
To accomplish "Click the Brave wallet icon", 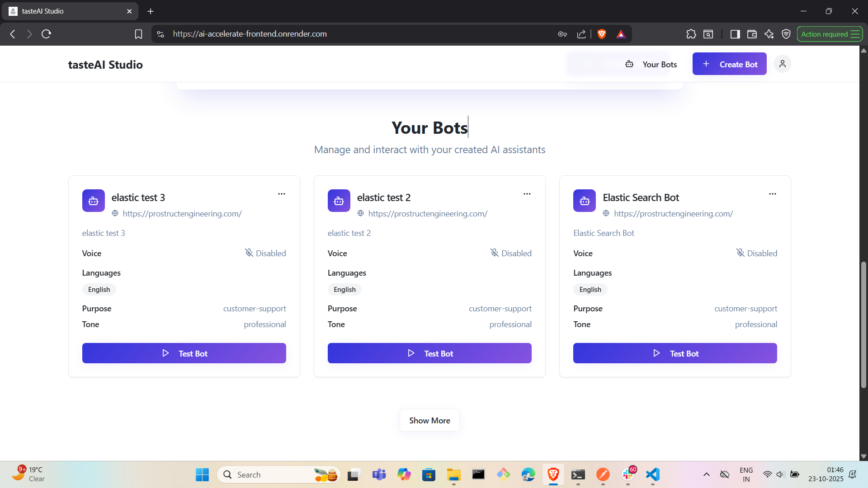I will point(752,34).
